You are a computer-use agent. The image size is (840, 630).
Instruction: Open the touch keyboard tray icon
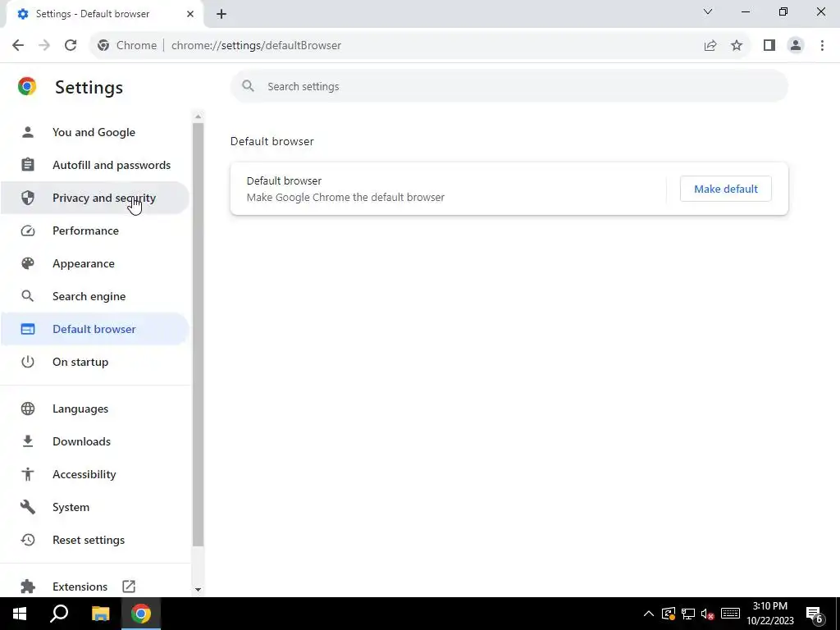730,614
